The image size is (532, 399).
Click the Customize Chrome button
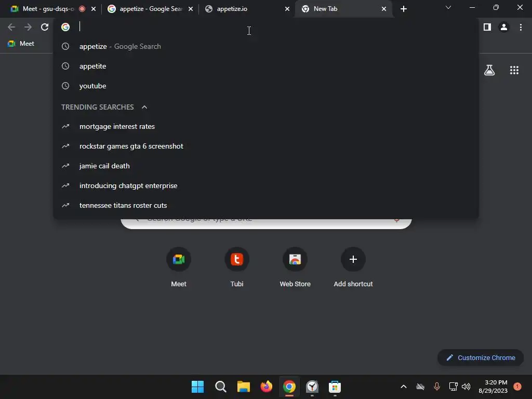[x=481, y=357]
